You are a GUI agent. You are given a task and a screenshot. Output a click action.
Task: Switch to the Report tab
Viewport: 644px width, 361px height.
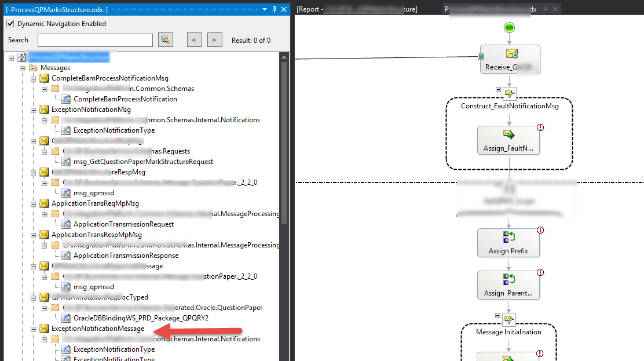[x=356, y=9]
